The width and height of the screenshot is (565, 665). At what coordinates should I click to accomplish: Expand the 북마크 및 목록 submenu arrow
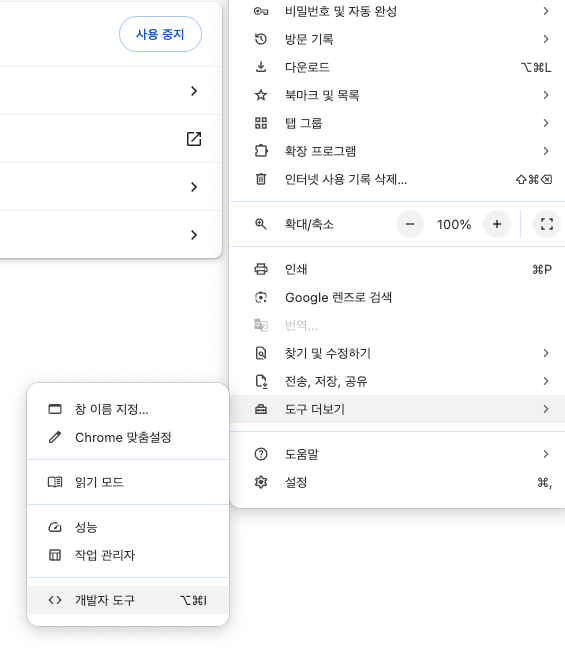click(546, 95)
